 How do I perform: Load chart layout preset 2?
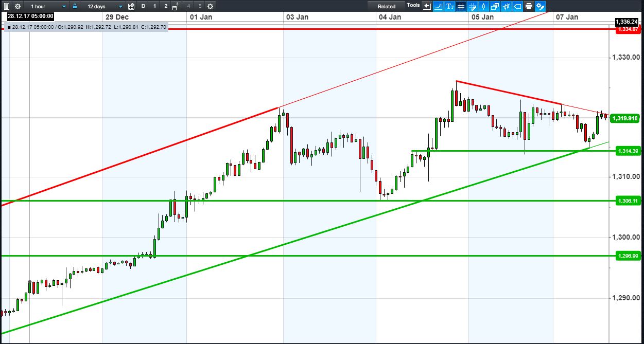pos(166,6)
